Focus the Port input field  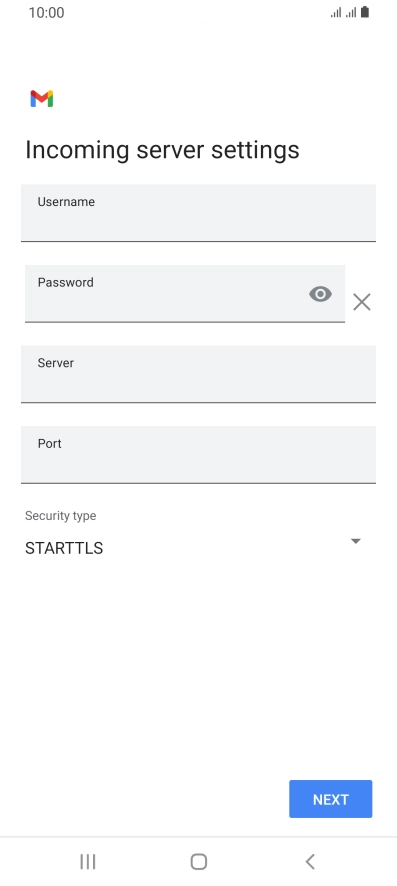click(198, 455)
